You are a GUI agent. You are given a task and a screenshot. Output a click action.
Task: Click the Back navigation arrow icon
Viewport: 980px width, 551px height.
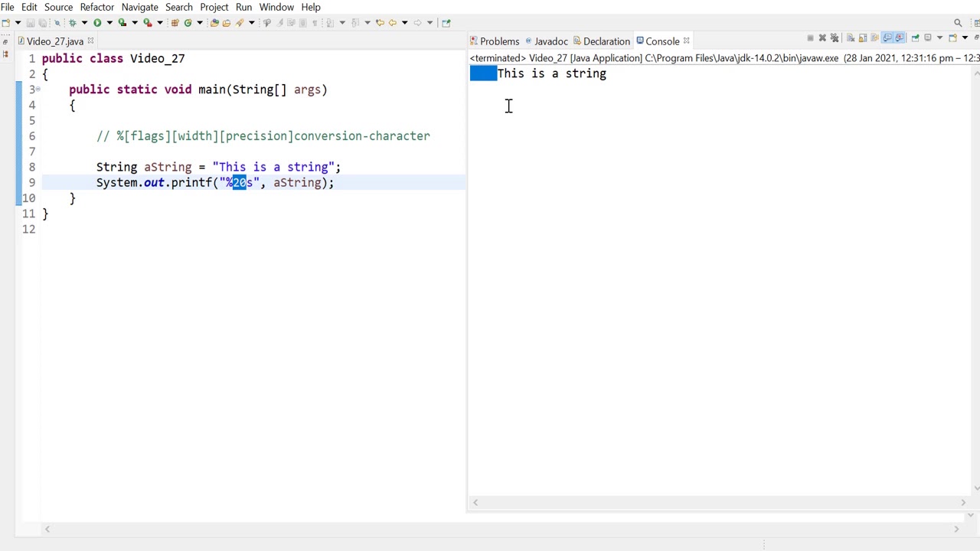pyautogui.click(x=392, y=22)
